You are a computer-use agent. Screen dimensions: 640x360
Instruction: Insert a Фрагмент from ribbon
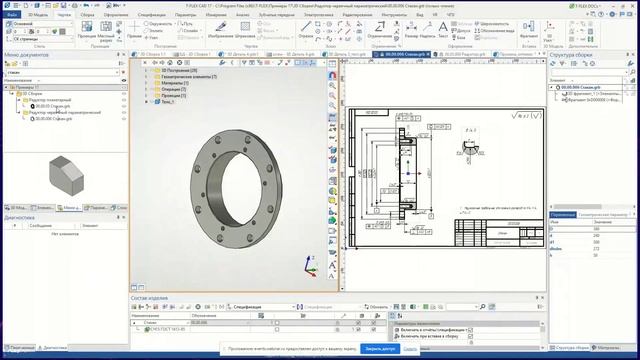pos(529,30)
